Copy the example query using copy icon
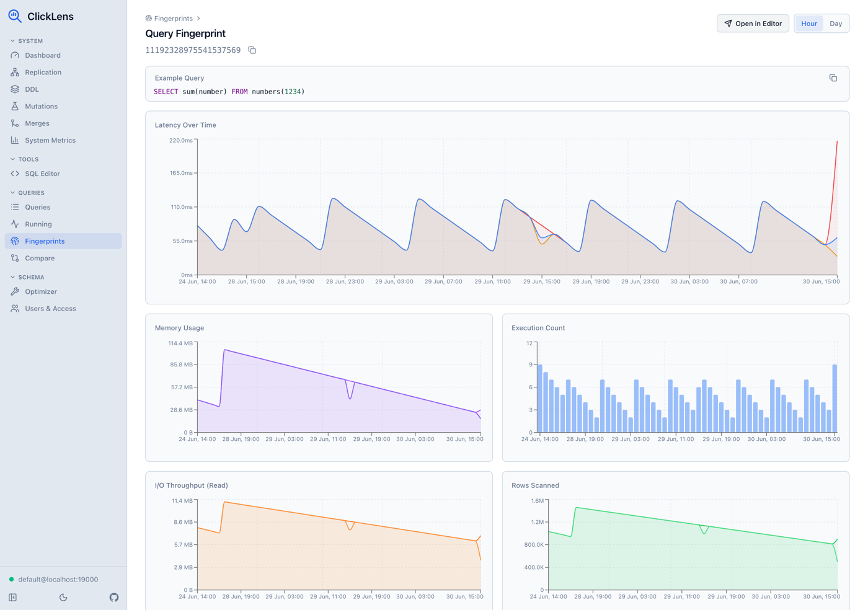868x610 pixels. (x=833, y=78)
